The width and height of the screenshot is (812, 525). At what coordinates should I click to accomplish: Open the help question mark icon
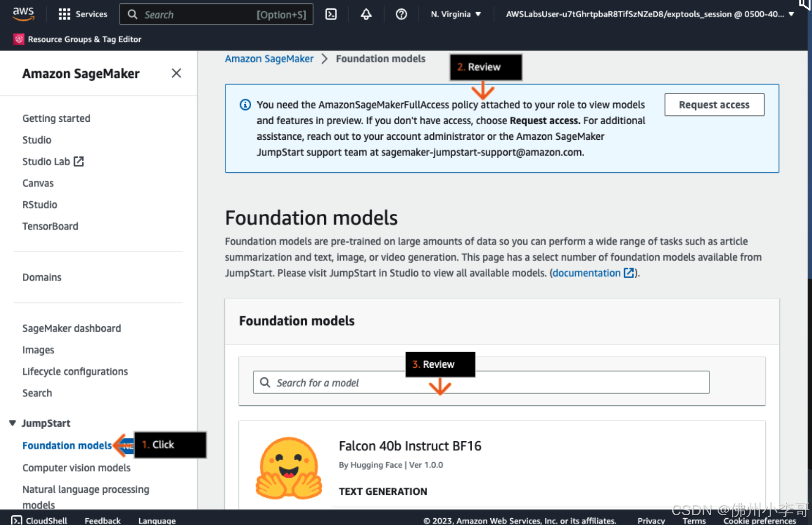(401, 14)
